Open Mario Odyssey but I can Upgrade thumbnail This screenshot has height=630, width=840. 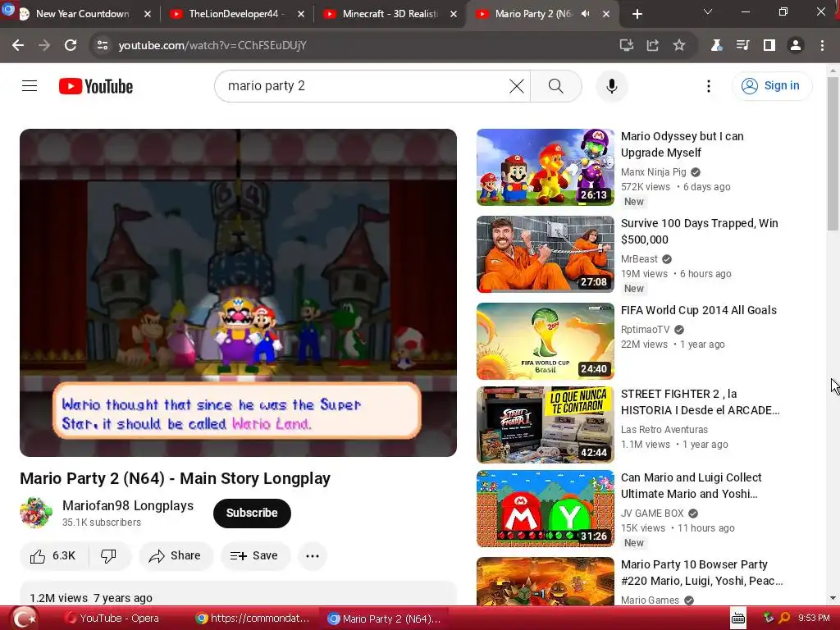tap(546, 167)
